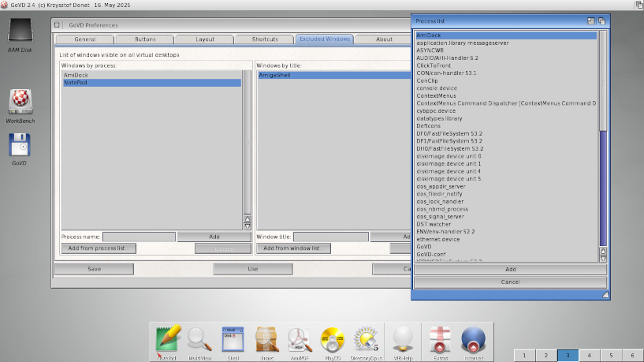Open PlayCD in the dock
Viewport: 644px width, 362px height.
coord(333,339)
